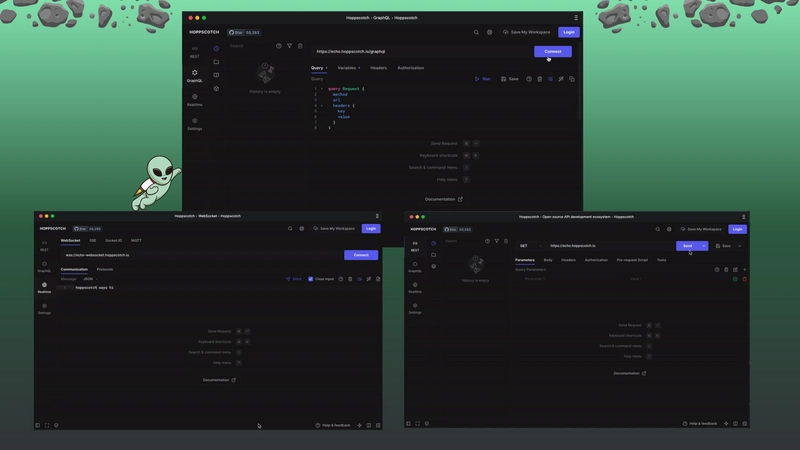The image size is (800, 450).
Task: Toggle line wrap icon in GraphQL query editor
Action: click(x=551, y=79)
